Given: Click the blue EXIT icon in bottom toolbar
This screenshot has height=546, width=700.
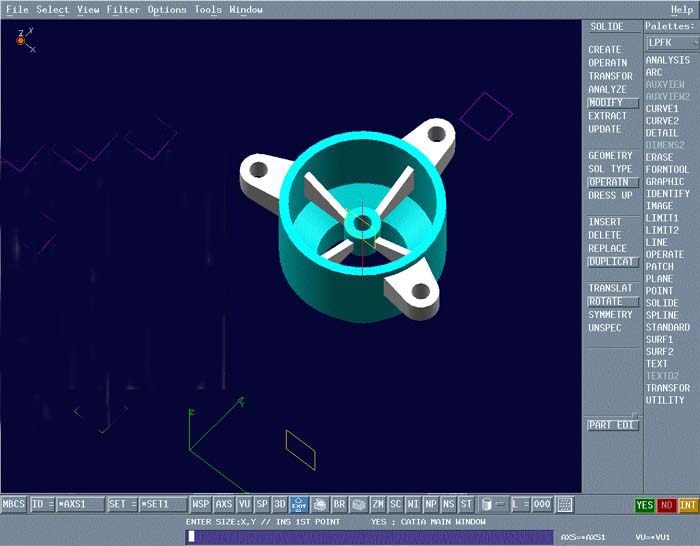Looking at the screenshot, I should (298, 505).
